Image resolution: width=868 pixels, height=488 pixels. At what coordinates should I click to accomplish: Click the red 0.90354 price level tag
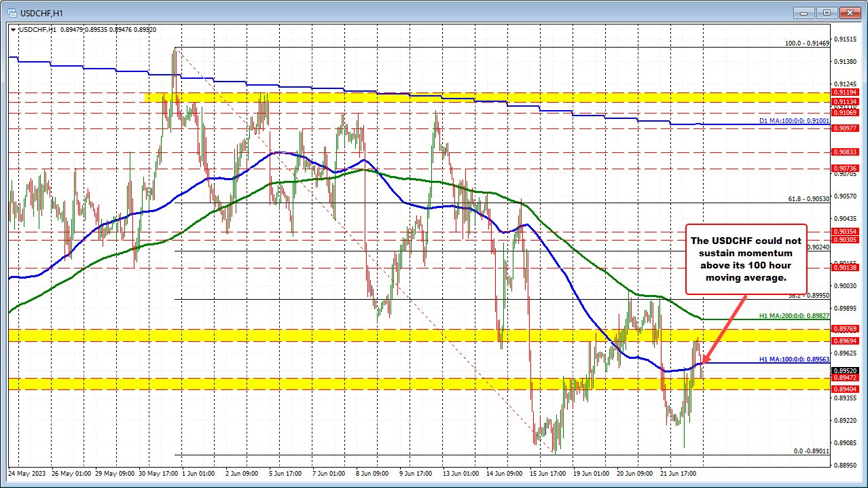845,232
